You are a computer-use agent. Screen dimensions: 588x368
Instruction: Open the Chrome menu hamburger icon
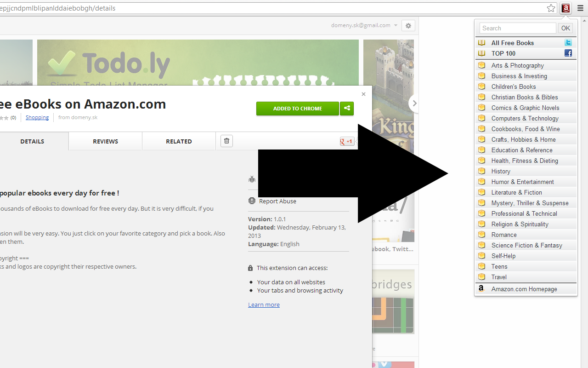coord(580,8)
